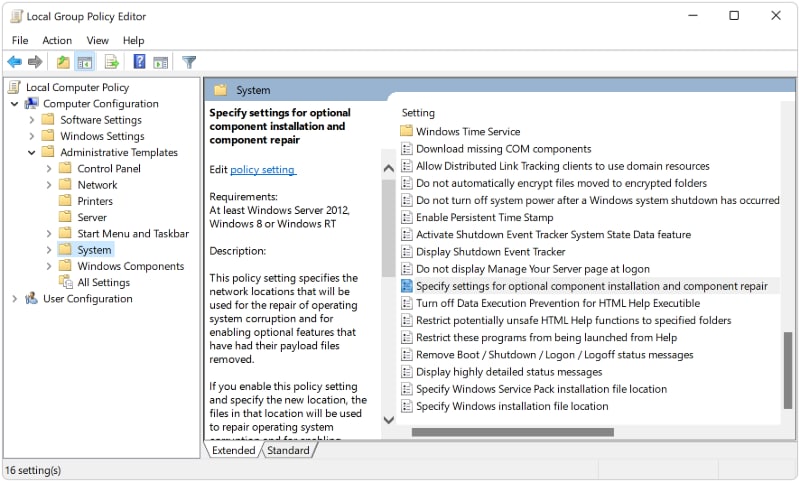
Task: Click the blue Back arrow toolbar icon
Action: coord(14,62)
